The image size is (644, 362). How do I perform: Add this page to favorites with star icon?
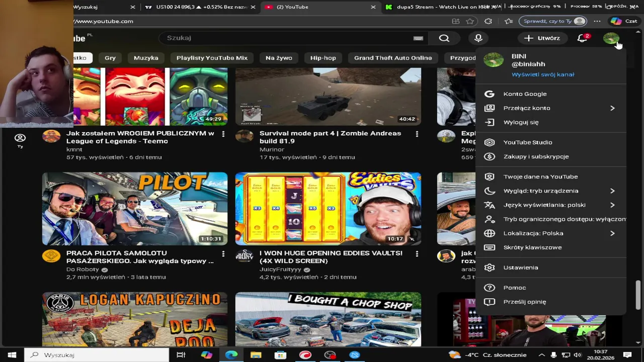pyautogui.click(x=470, y=21)
